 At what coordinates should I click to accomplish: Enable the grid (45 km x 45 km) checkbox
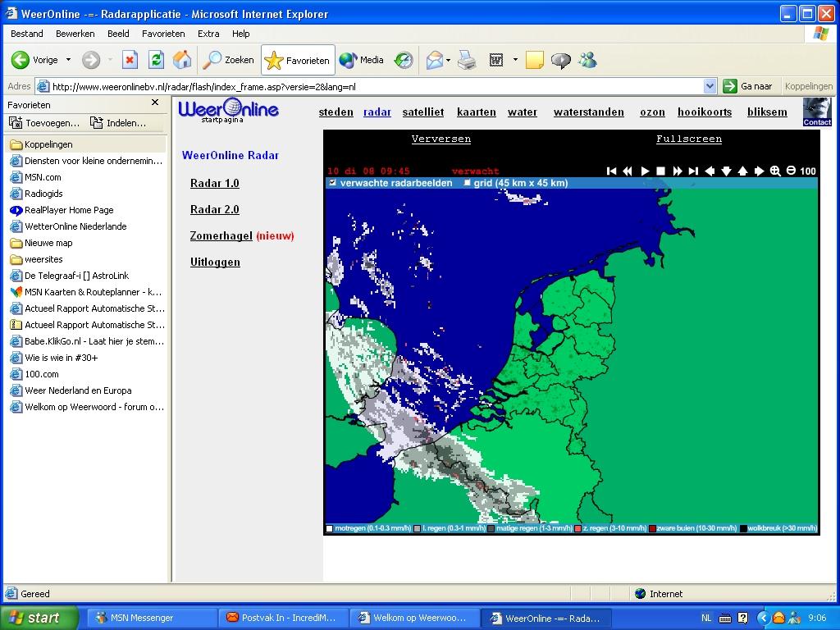[467, 183]
